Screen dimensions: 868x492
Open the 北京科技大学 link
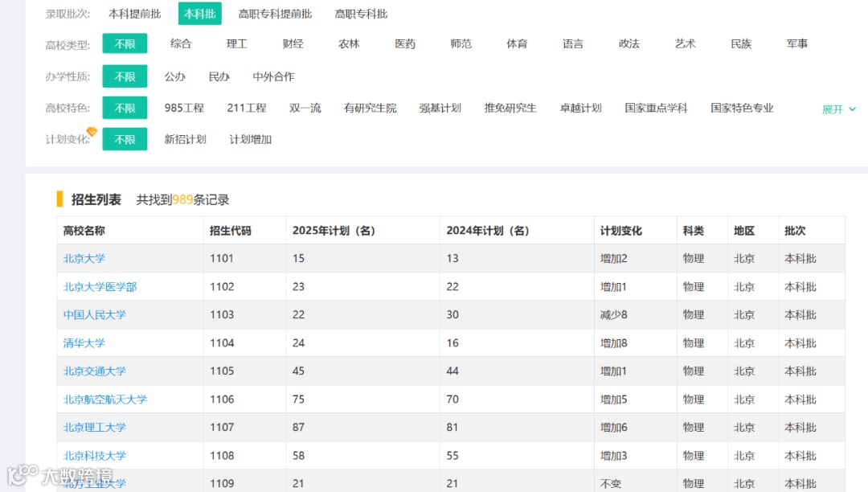[x=95, y=456]
